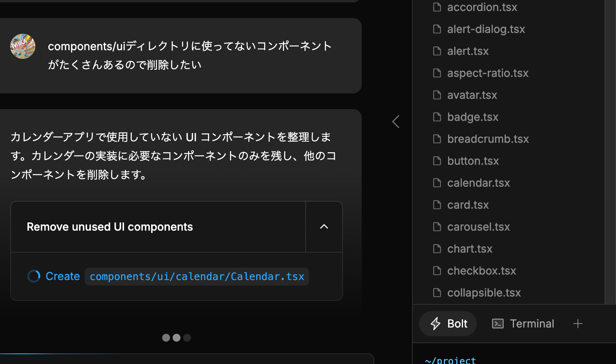Click the file icon beside alert-dialog.tsx
This screenshot has height=364, width=616.
pyautogui.click(x=437, y=29)
